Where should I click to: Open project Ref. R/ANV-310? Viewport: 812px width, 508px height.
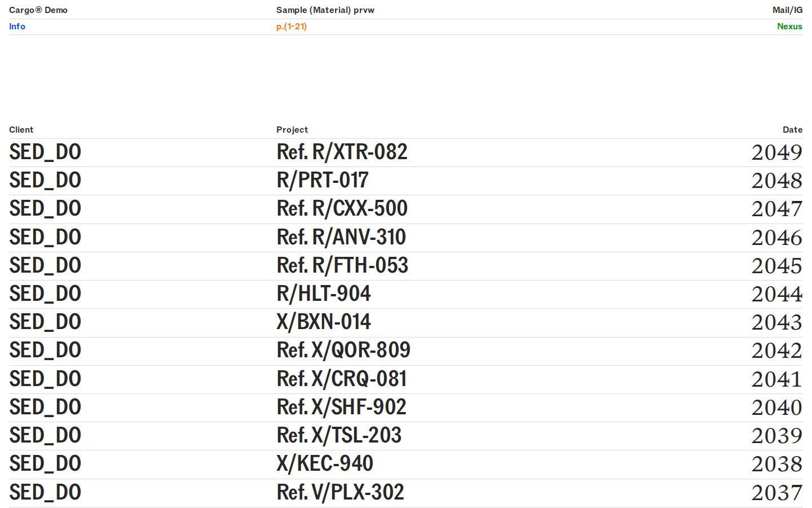click(341, 238)
